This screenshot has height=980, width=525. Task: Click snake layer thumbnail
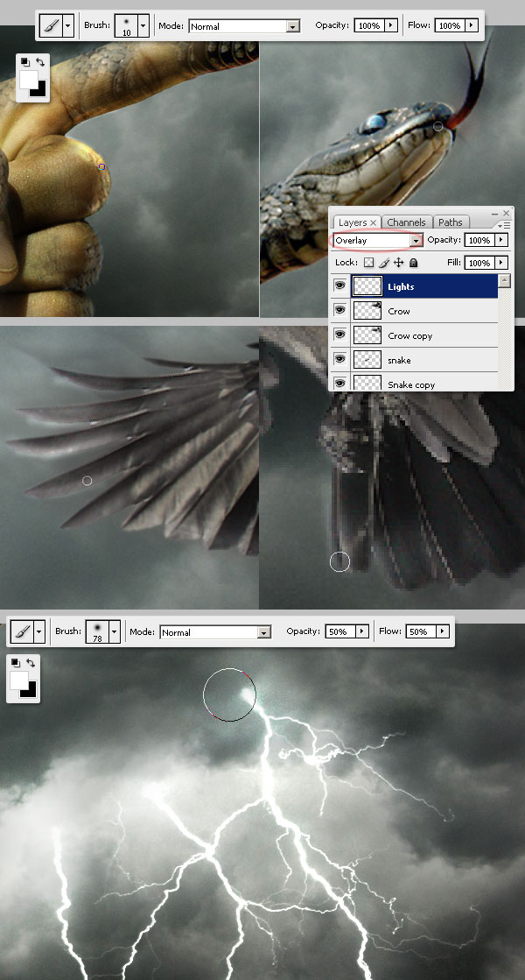[367, 360]
